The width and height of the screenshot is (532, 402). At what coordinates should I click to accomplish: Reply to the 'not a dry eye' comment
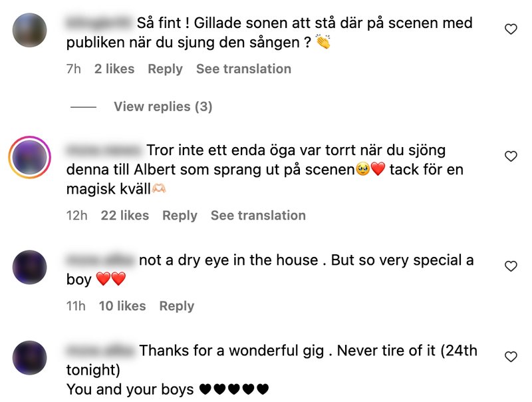[x=177, y=306]
